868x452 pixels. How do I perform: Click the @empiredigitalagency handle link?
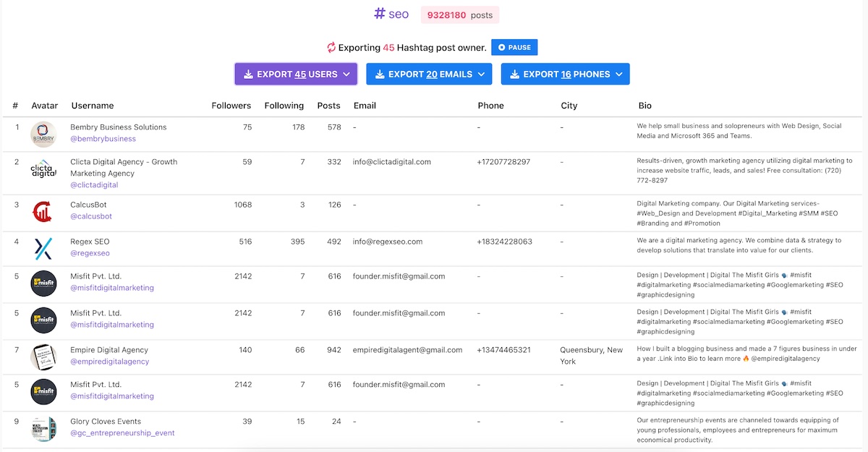coord(109,362)
